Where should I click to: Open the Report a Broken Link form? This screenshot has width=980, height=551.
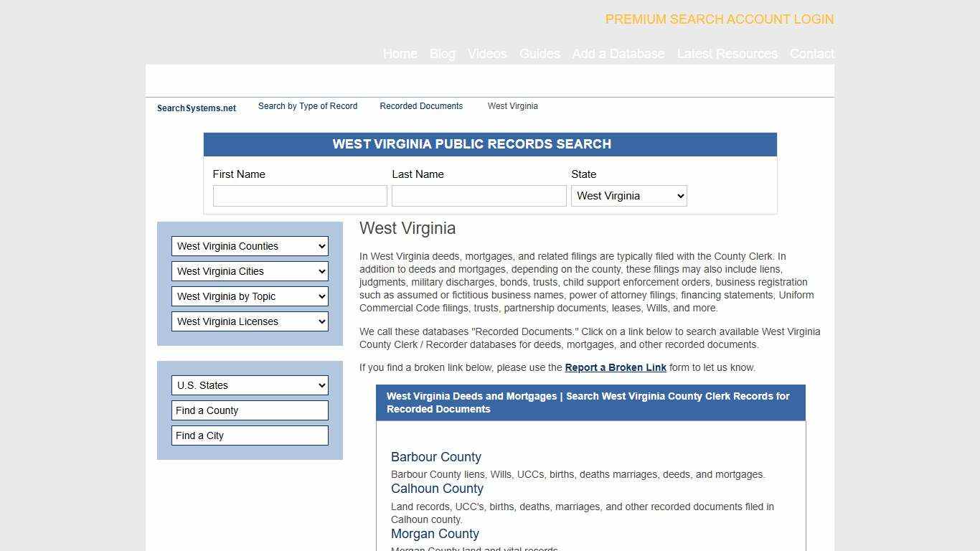point(616,367)
